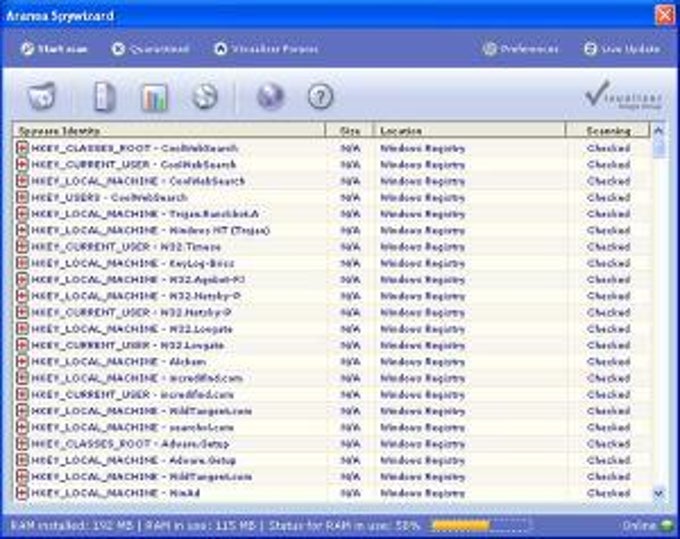Select the HKEY_LOCAL_MACHINE Trojan.Bancbot entry
Screen dimensions: 680x539
[333, 214]
